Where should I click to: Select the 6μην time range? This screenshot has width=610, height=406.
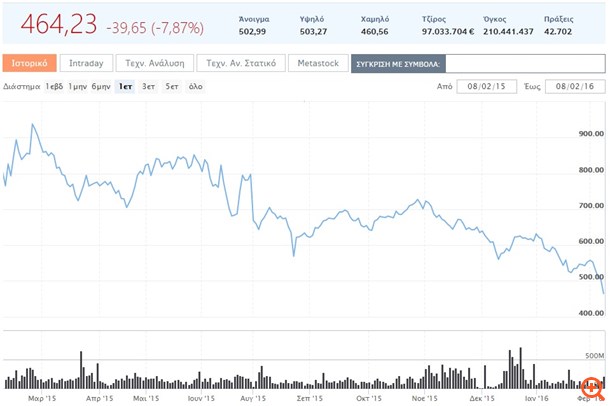pyautogui.click(x=100, y=87)
